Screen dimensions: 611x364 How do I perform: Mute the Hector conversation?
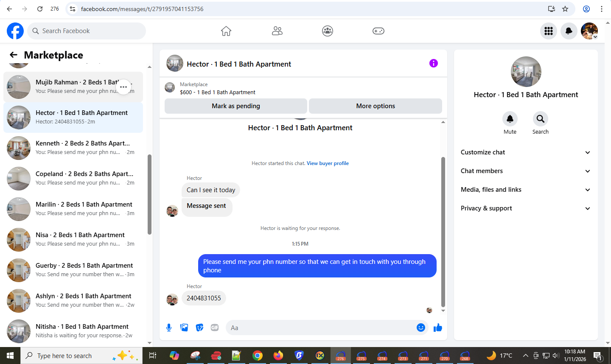coord(510,119)
